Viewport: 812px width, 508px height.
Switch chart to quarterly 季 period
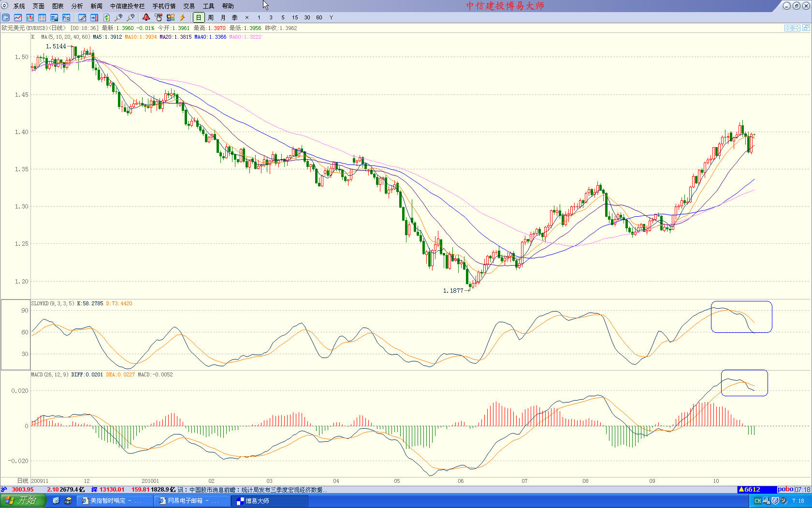click(235, 17)
